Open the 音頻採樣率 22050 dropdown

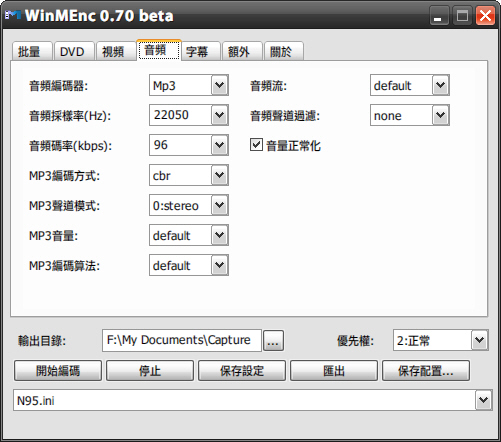point(220,115)
